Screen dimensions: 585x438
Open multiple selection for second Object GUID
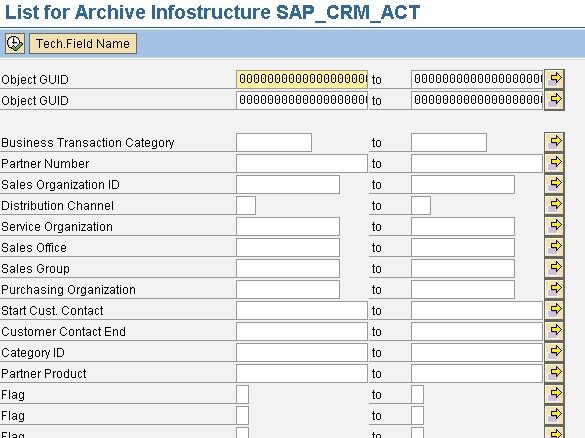[554, 100]
